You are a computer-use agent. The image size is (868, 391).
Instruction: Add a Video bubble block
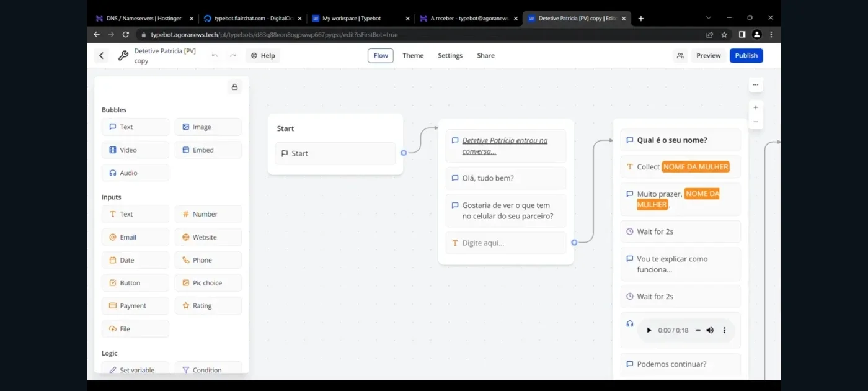(x=135, y=150)
